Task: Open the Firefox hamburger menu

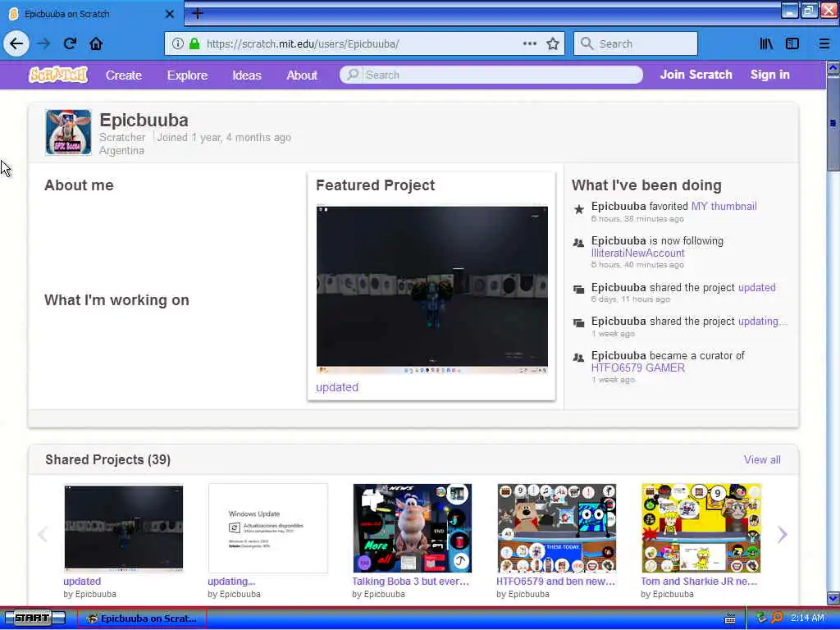Action: (x=824, y=44)
